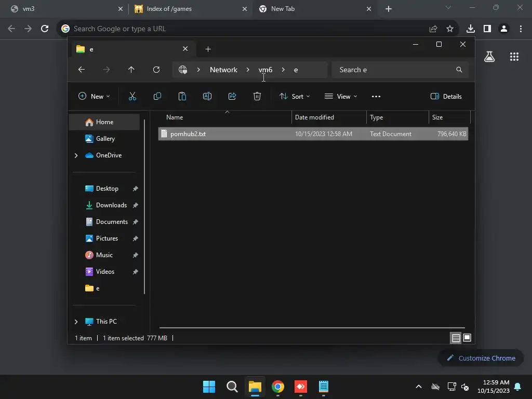Open Music in the sidebar
Image resolution: width=532 pixels, height=399 pixels.
point(104,255)
